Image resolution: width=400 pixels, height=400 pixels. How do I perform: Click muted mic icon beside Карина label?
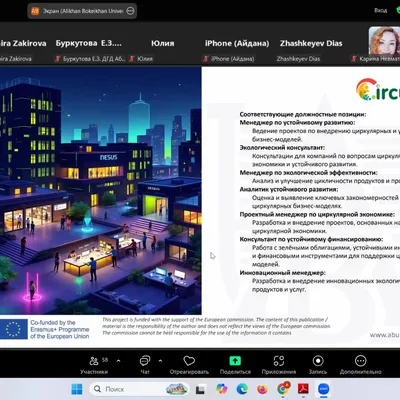[x=354, y=59]
